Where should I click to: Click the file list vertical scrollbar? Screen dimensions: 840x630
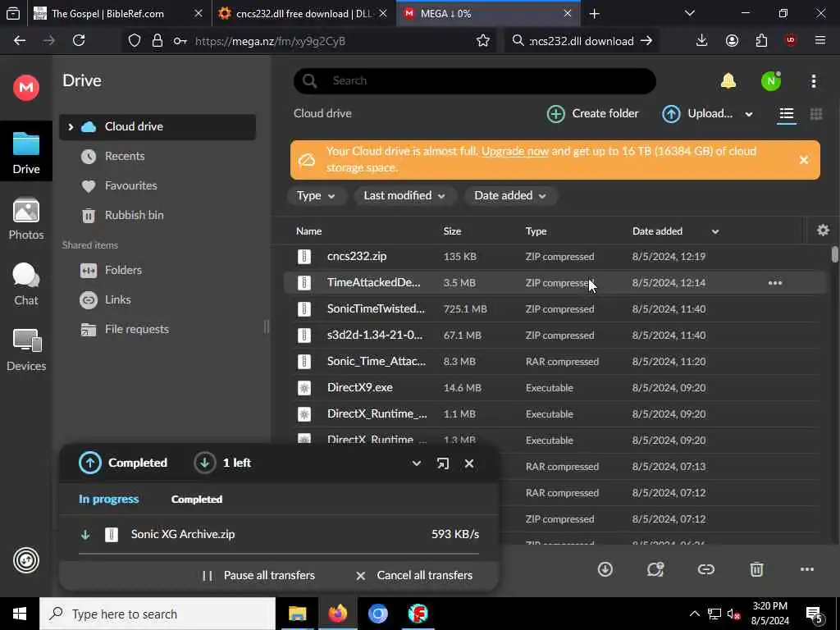tap(834, 254)
